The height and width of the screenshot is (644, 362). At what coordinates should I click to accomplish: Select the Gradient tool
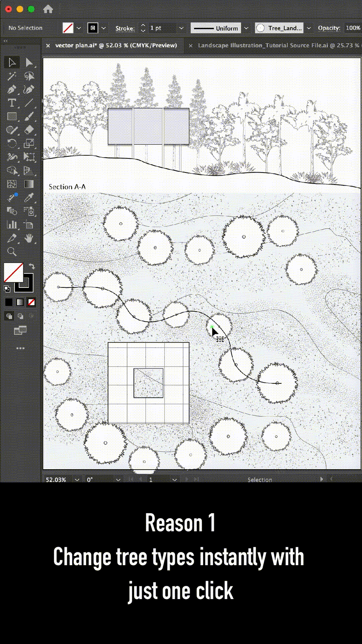[29, 184]
